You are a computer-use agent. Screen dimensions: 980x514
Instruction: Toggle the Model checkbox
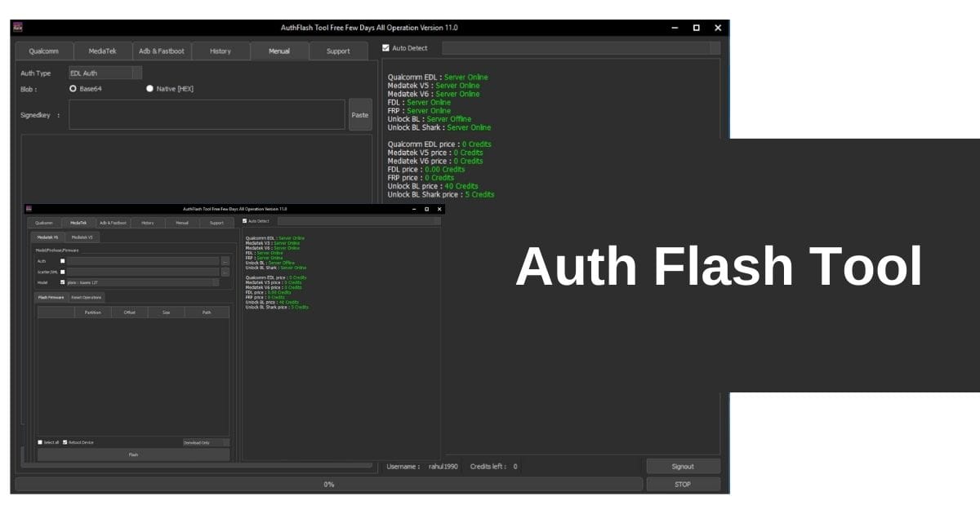tap(63, 282)
